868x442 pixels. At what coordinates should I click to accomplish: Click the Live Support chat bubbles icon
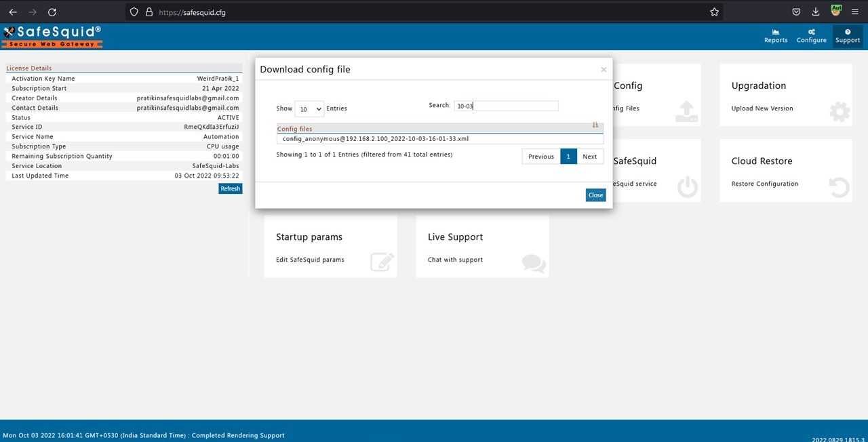[534, 263]
